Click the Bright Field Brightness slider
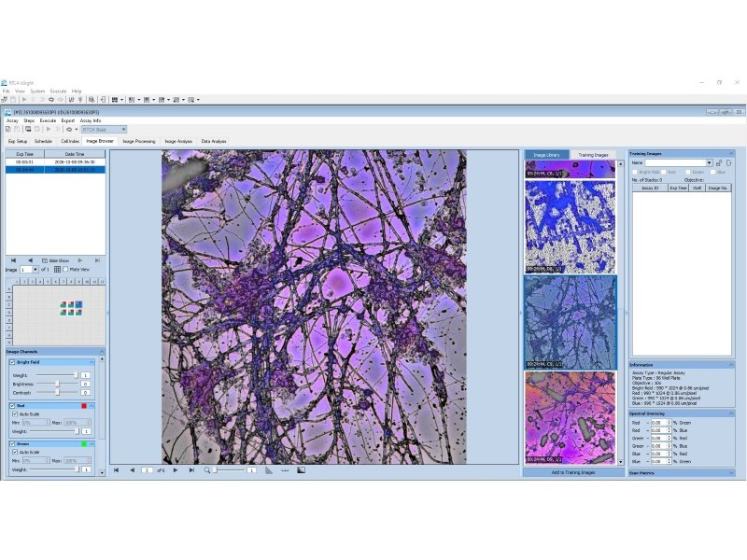Image resolution: width=747 pixels, height=560 pixels. [57, 384]
